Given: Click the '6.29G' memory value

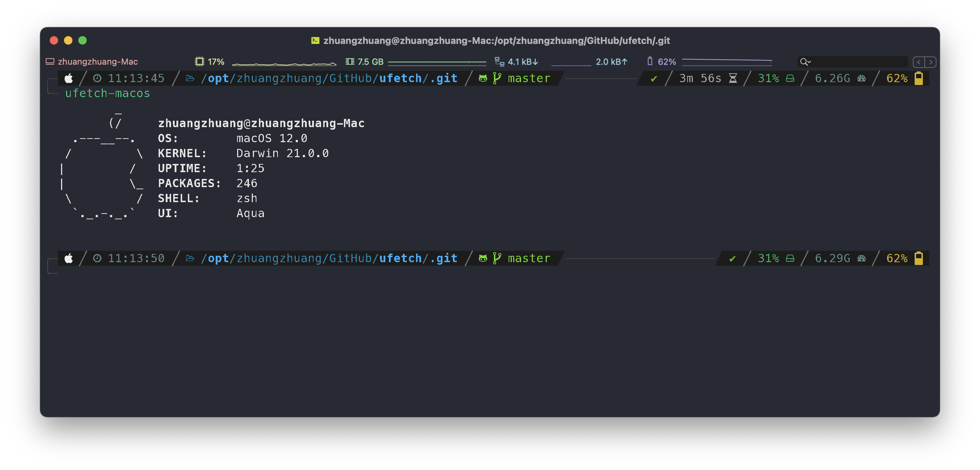Looking at the screenshot, I should (x=832, y=259).
